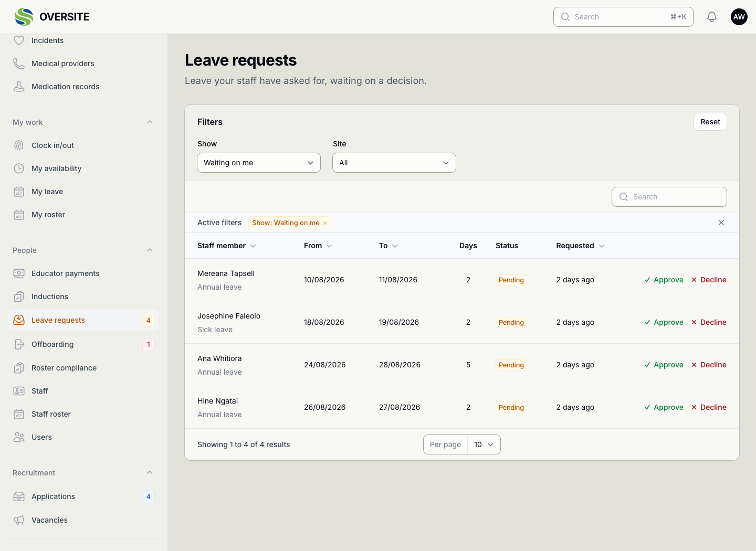Change the Per page 10 dropdown
756x551 pixels.
(x=484, y=444)
